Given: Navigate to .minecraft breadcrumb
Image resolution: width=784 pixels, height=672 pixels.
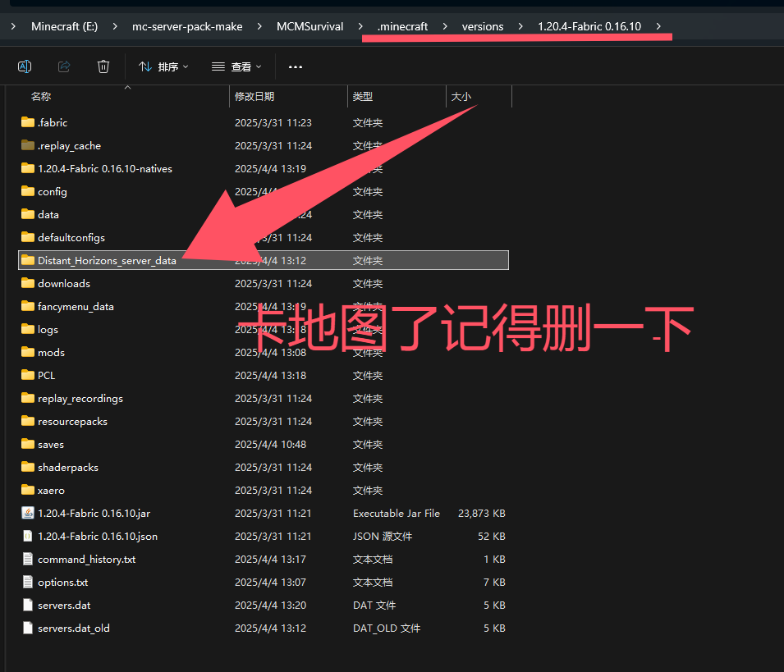Looking at the screenshot, I should [x=402, y=26].
